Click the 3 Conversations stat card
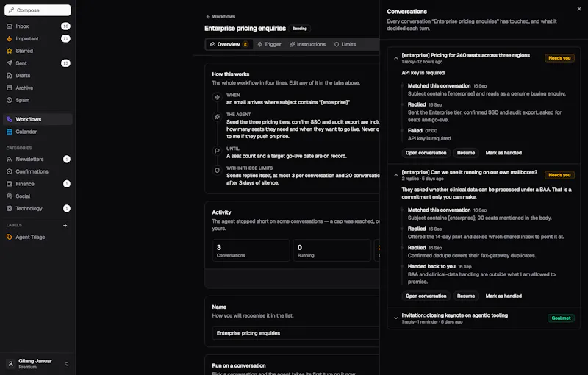The image size is (588, 375). (251, 251)
